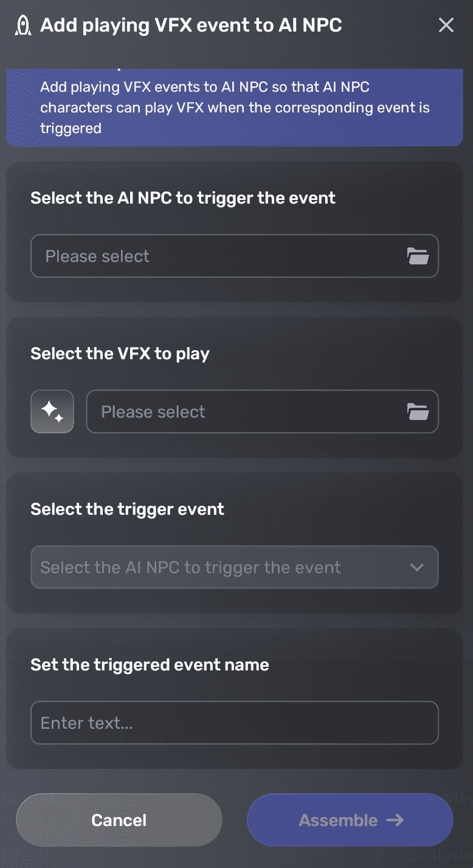This screenshot has width=473, height=868.
Task: Open the VFX Please select dropdown
Action: click(x=262, y=412)
